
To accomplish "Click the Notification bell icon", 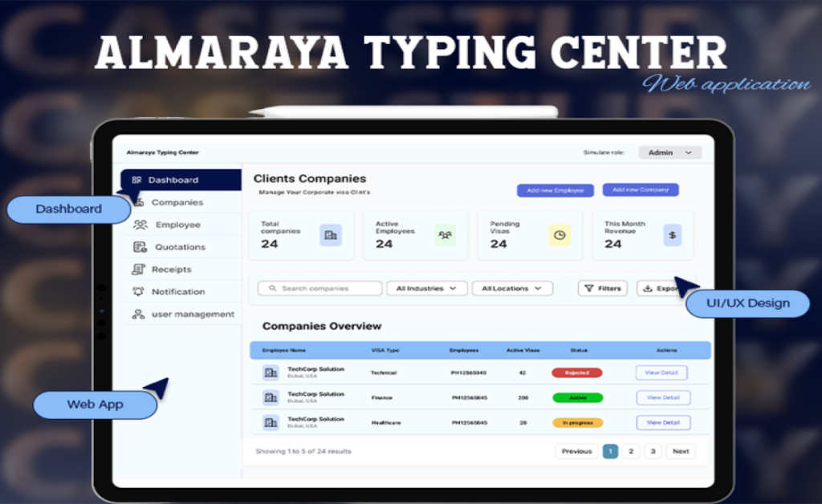I will pyautogui.click(x=138, y=292).
